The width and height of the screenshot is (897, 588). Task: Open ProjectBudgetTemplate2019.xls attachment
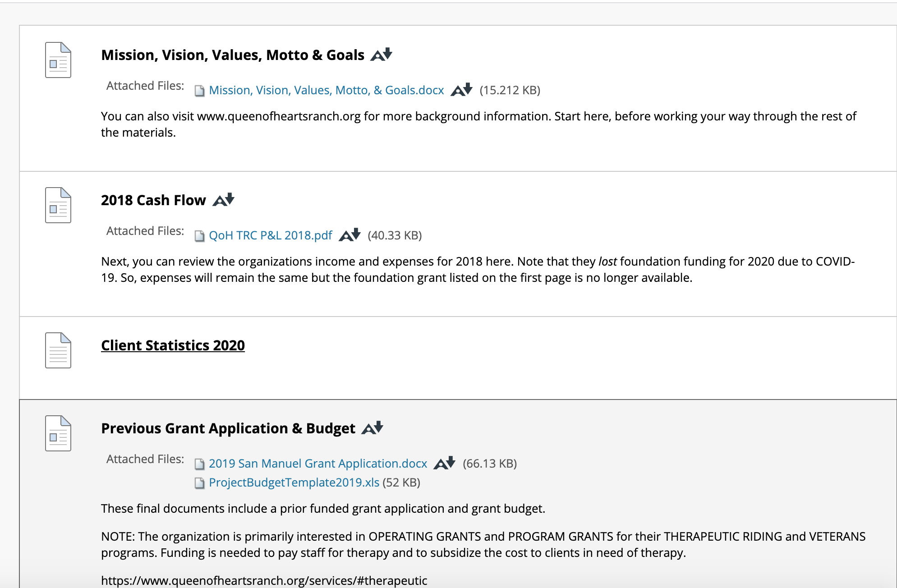click(294, 482)
